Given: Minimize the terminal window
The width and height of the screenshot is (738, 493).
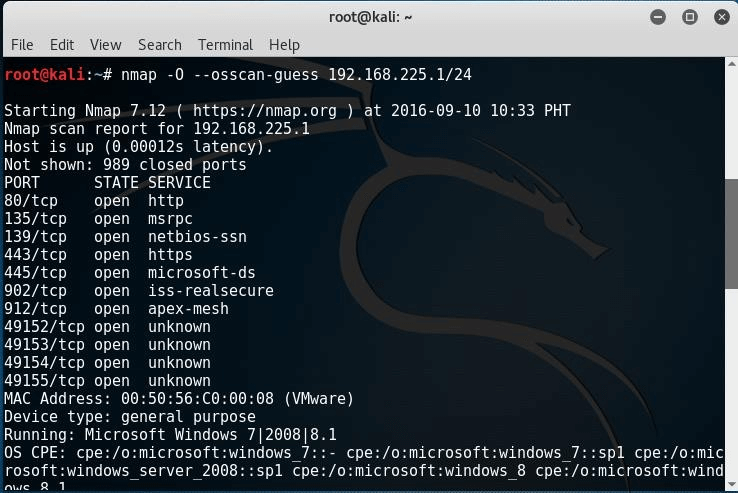Looking at the screenshot, I should tap(658, 17).
